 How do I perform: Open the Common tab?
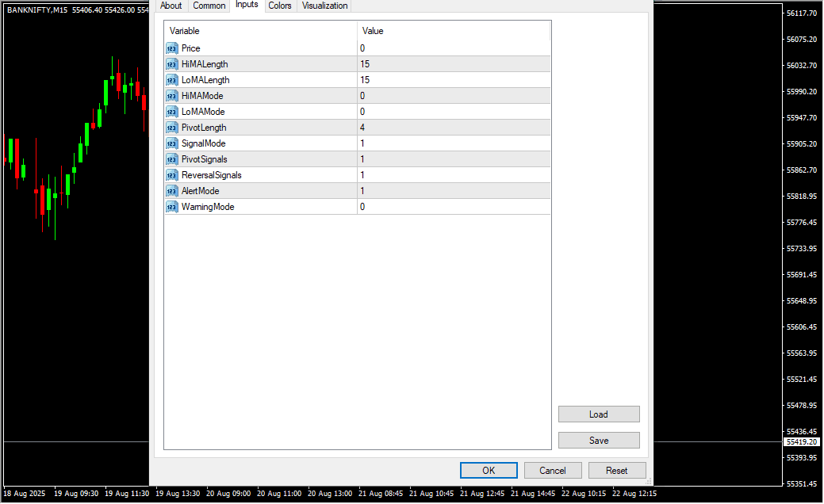pyautogui.click(x=209, y=6)
